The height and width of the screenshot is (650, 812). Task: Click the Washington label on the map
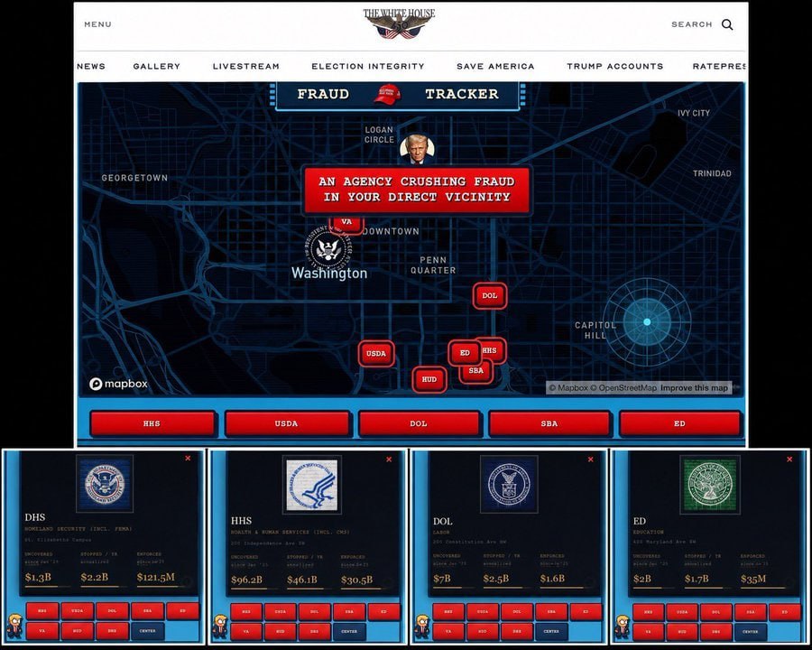pos(329,274)
